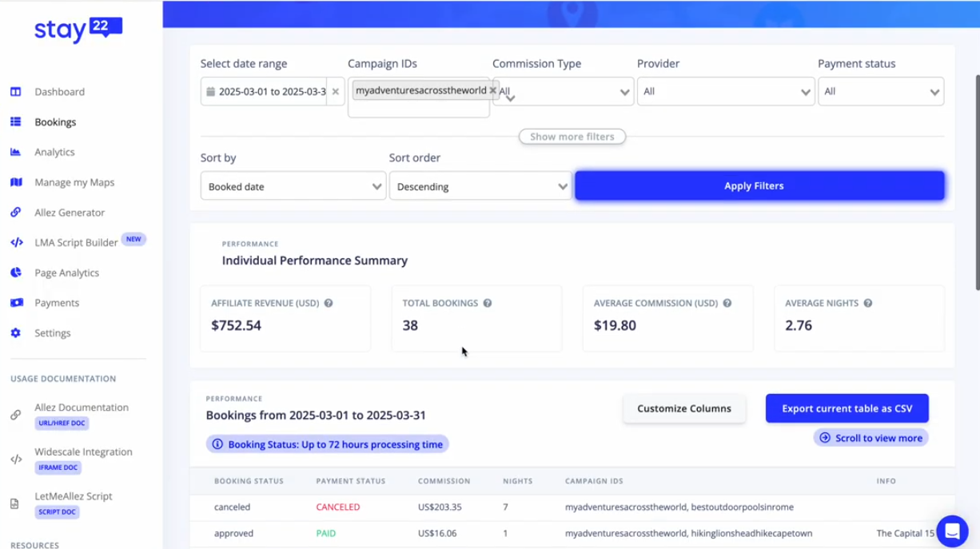
Task: Click the Analytics chart icon
Action: tap(16, 152)
